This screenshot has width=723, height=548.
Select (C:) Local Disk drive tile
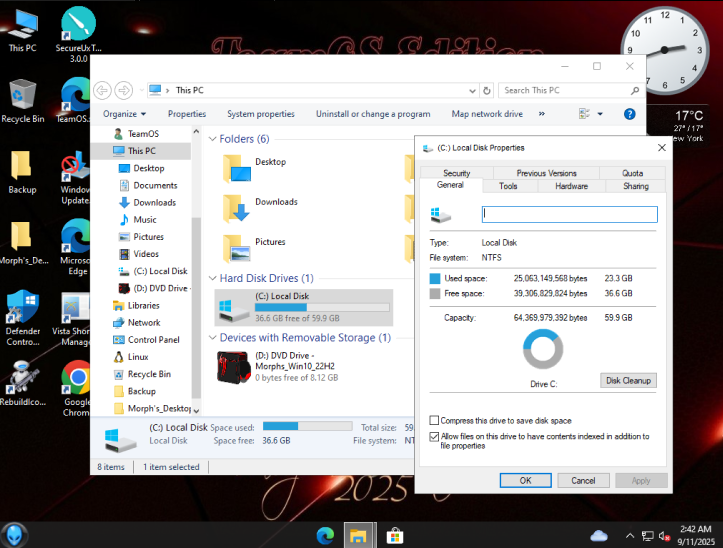click(304, 308)
